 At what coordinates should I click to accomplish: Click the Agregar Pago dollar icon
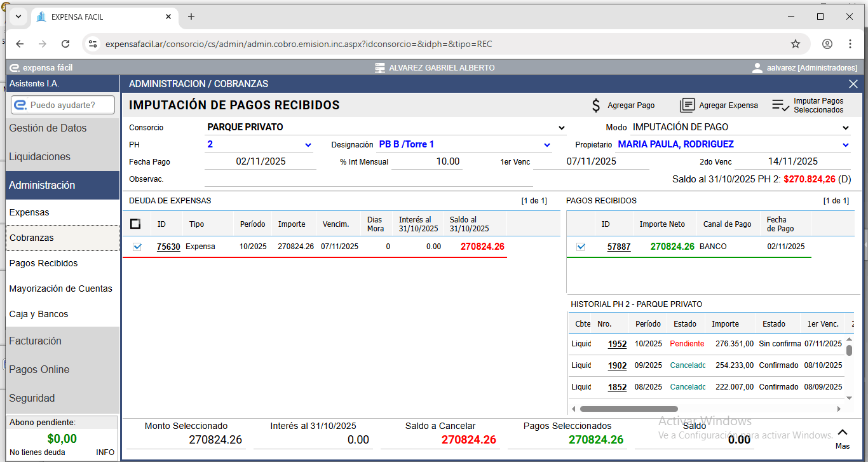(x=595, y=105)
